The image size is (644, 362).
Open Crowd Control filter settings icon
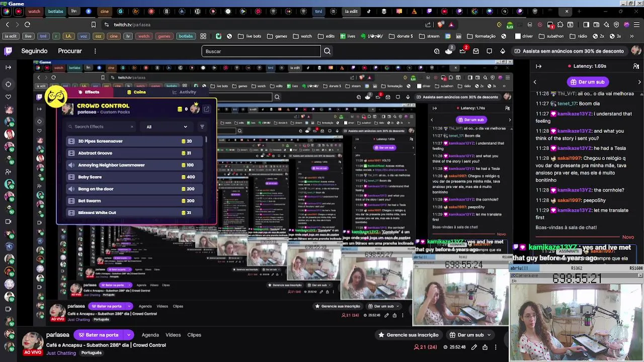coord(202,127)
